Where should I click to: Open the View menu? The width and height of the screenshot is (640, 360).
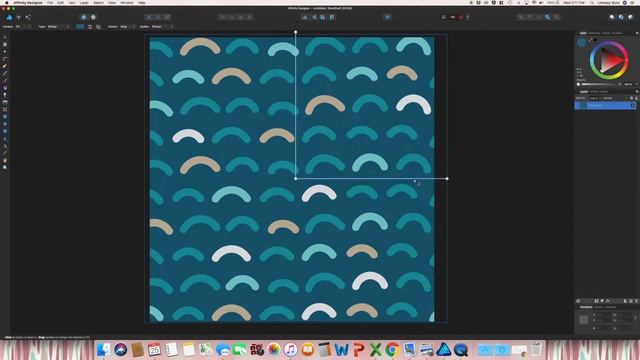coord(112,2)
